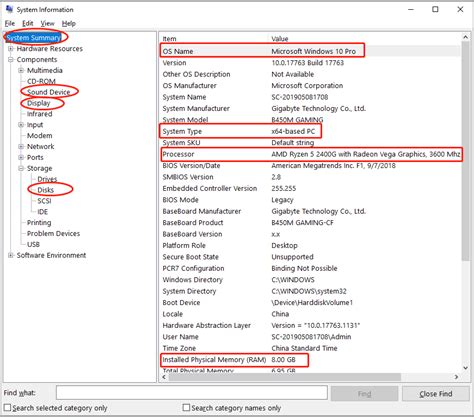Select the System Manufacturer row
The image size is (474, 417).
pyautogui.click(x=310, y=108)
